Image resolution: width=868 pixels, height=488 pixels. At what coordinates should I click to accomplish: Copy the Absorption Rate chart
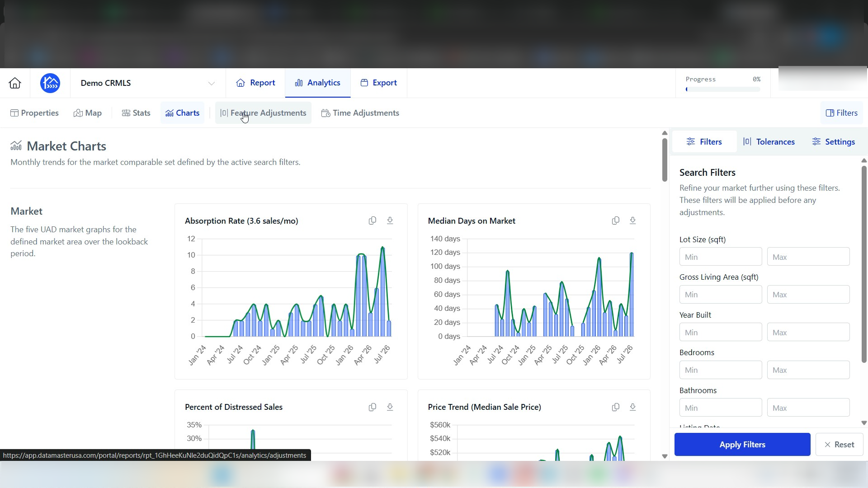click(373, 221)
